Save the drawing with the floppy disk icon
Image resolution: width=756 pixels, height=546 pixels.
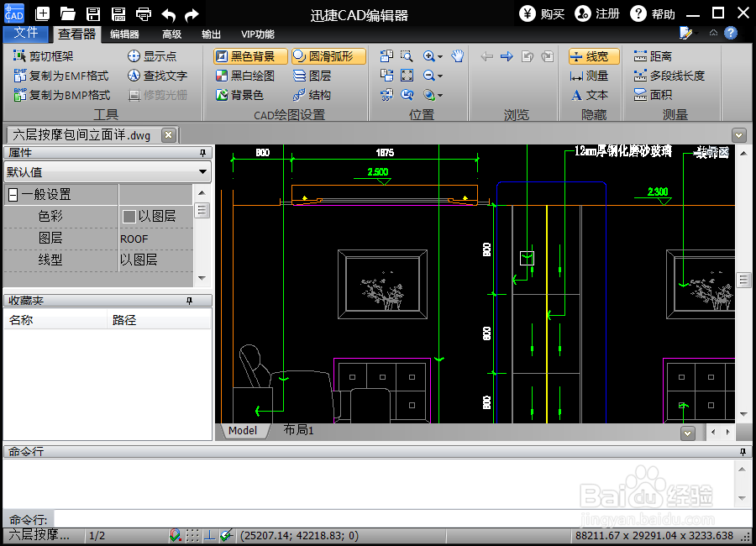tap(93, 14)
